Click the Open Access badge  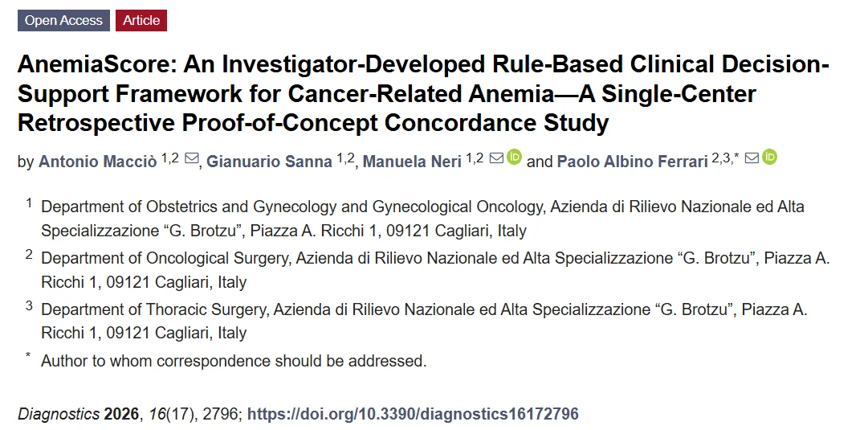click(63, 21)
